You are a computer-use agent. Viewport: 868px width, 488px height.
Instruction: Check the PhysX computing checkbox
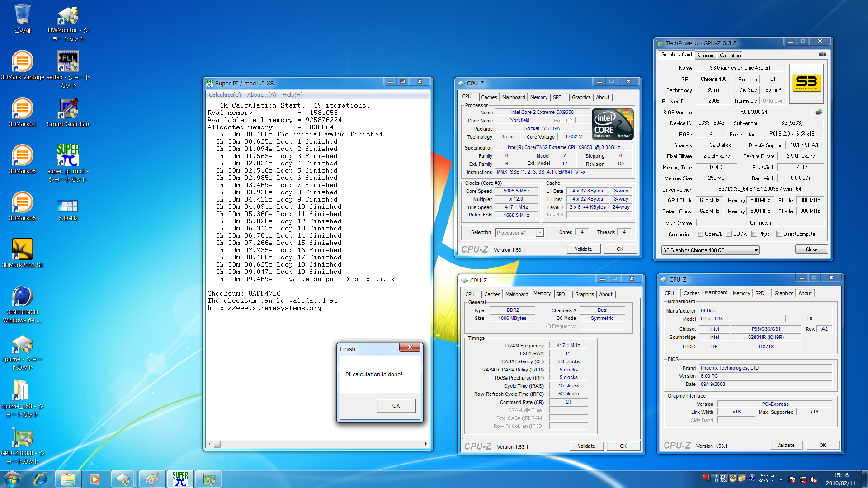754,234
